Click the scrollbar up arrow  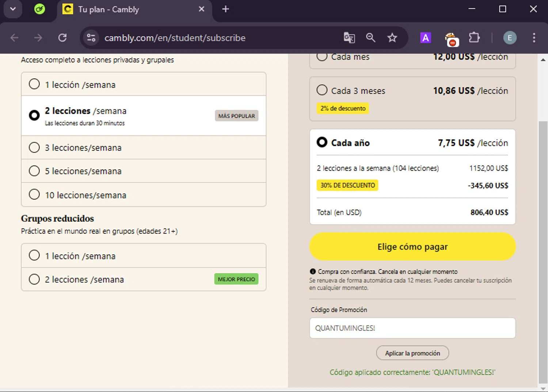(543, 60)
